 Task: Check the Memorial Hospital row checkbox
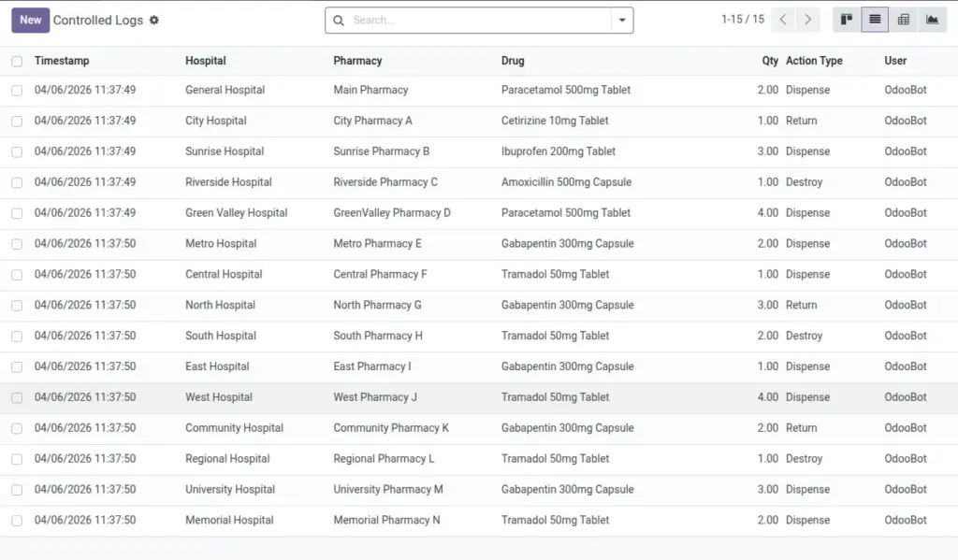pyautogui.click(x=17, y=521)
